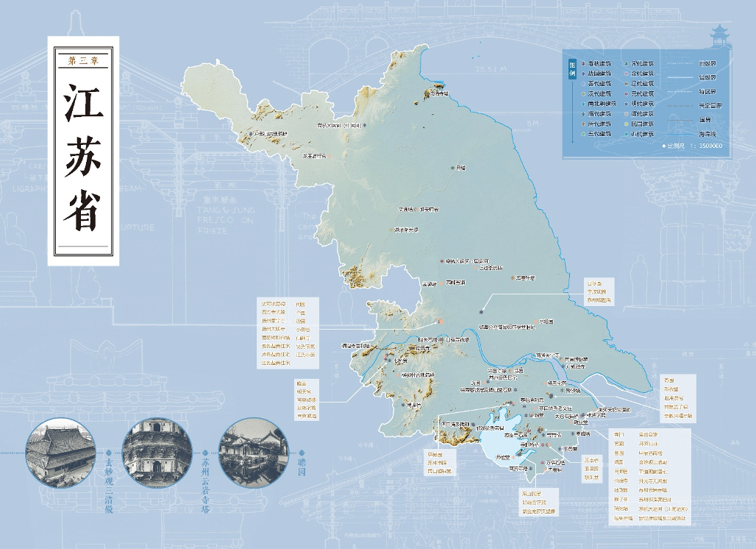Click the 民国建筑 legend marker
The width and height of the screenshot is (756, 549).
(x=627, y=124)
